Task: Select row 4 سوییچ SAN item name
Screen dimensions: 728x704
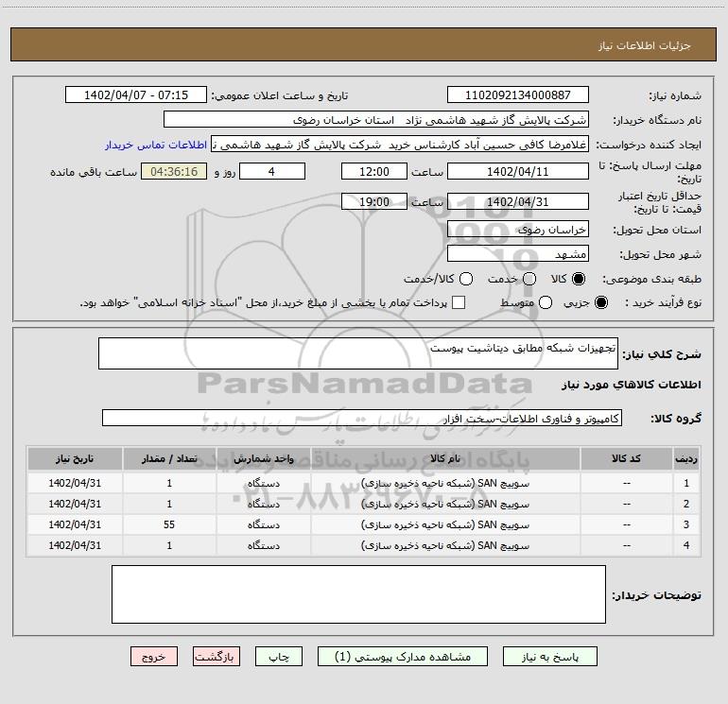Action: pyautogui.click(x=445, y=546)
